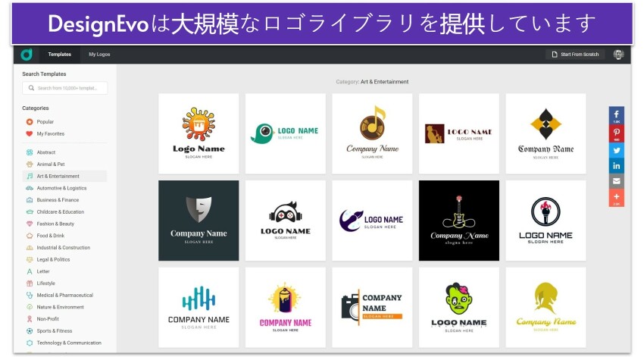Select the Templates tab
This screenshot has width=644, height=357.
(x=59, y=55)
